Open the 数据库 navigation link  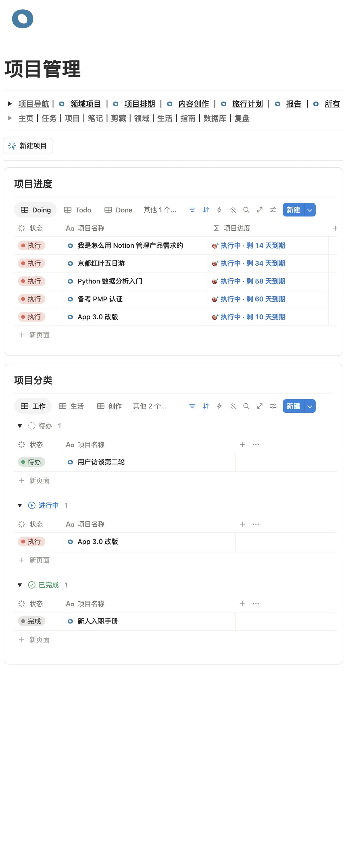(x=215, y=118)
